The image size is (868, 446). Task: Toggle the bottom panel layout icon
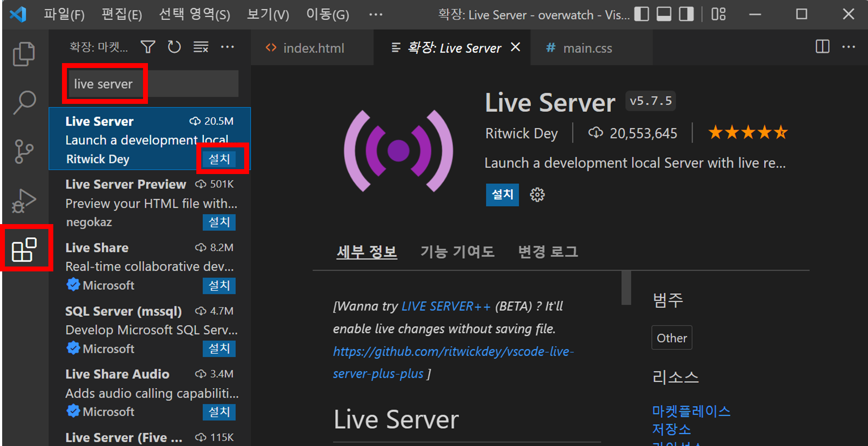664,14
